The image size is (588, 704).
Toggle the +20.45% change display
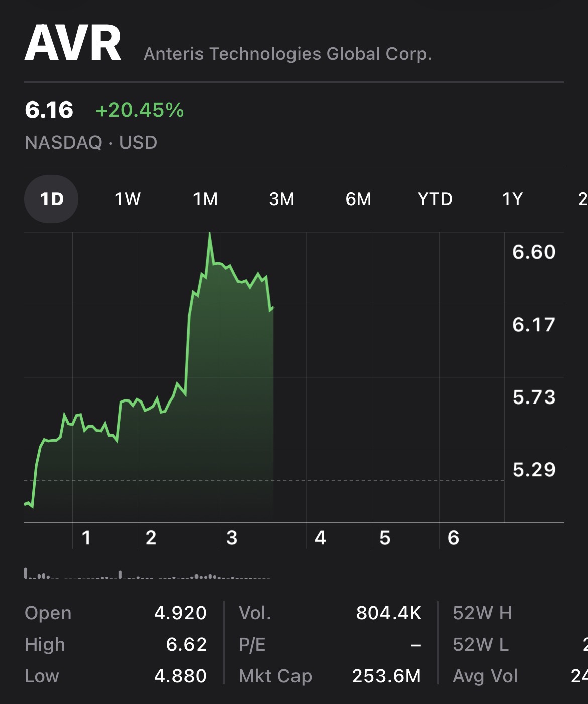tap(140, 110)
